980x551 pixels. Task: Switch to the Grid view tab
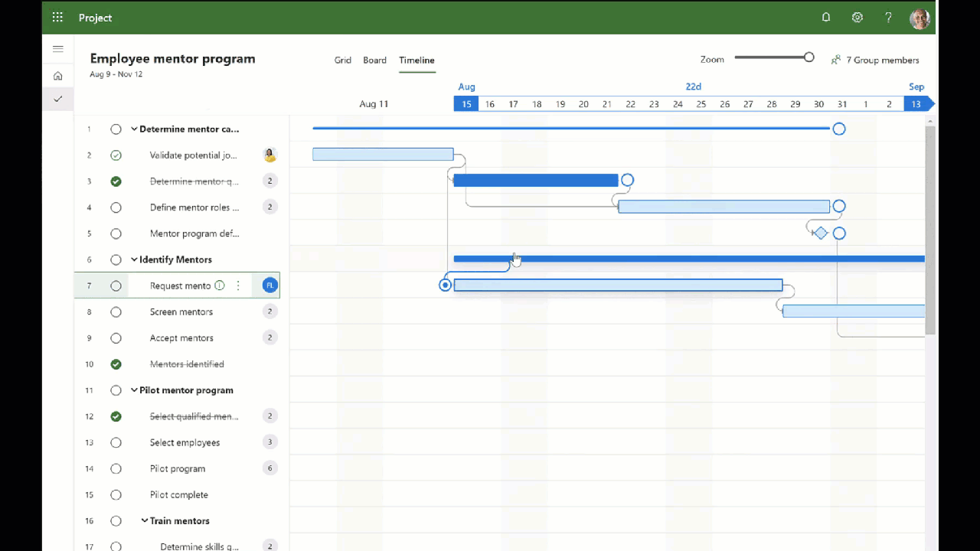(x=342, y=60)
